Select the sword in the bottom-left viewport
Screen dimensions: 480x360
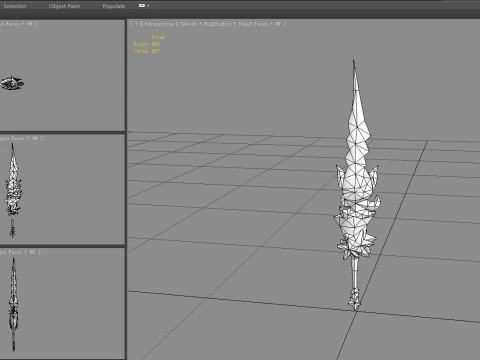pyautogui.click(x=13, y=304)
